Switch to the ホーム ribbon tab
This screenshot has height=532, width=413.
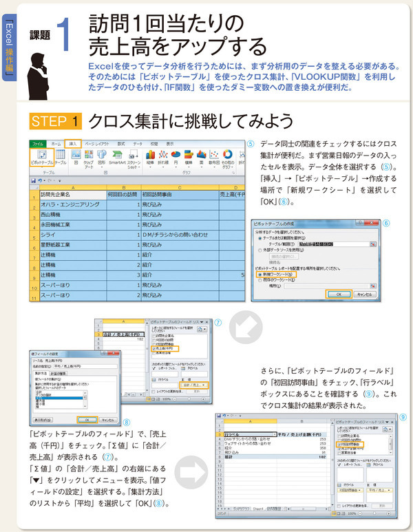coord(56,144)
